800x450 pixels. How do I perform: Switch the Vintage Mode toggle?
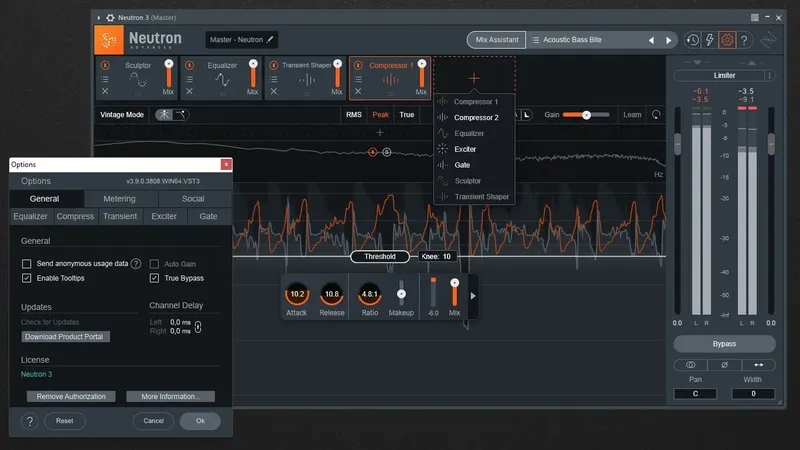coord(172,114)
